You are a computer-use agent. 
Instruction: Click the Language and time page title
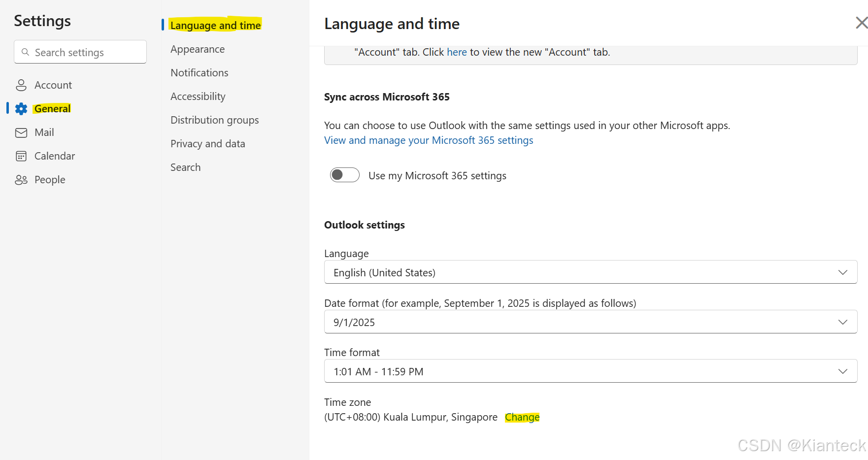tap(392, 24)
